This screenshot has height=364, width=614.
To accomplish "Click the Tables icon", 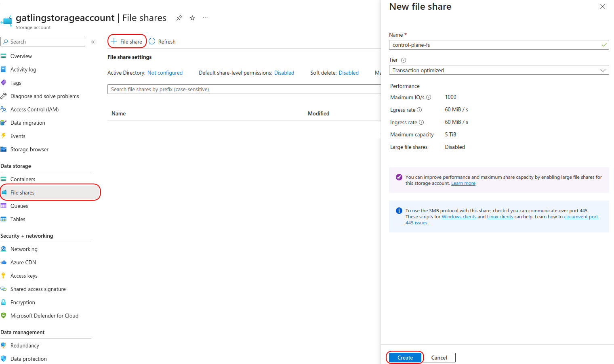I will pyautogui.click(x=4, y=219).
